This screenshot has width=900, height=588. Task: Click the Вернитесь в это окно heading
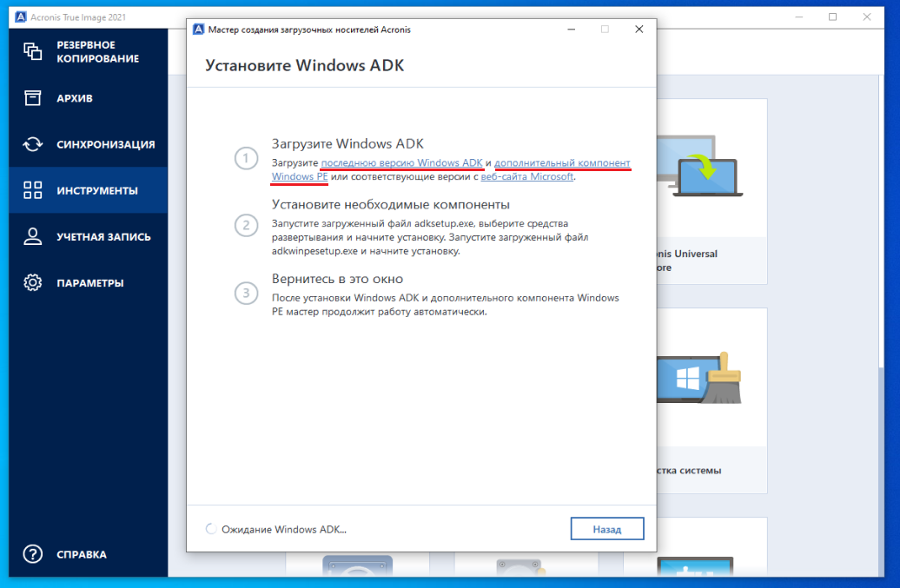tap(337, 279)
